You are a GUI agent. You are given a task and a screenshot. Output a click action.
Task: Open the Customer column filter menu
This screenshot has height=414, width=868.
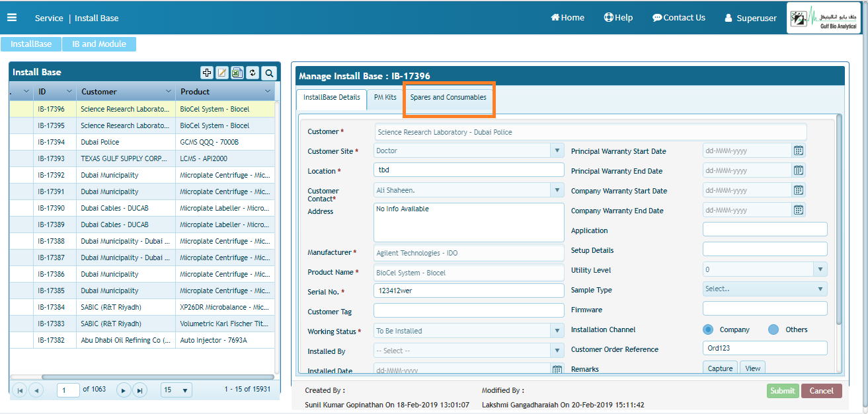point(168,91)
